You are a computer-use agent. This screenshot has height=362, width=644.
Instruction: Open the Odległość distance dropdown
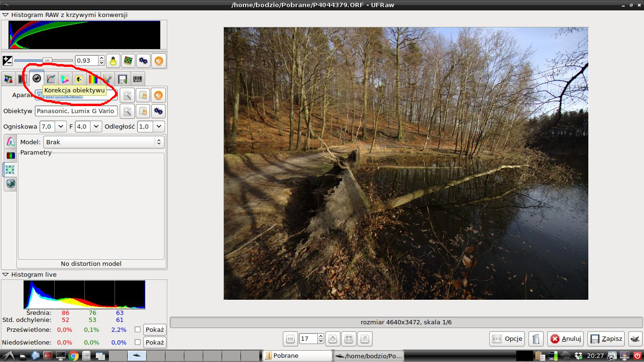click(159, 126)
